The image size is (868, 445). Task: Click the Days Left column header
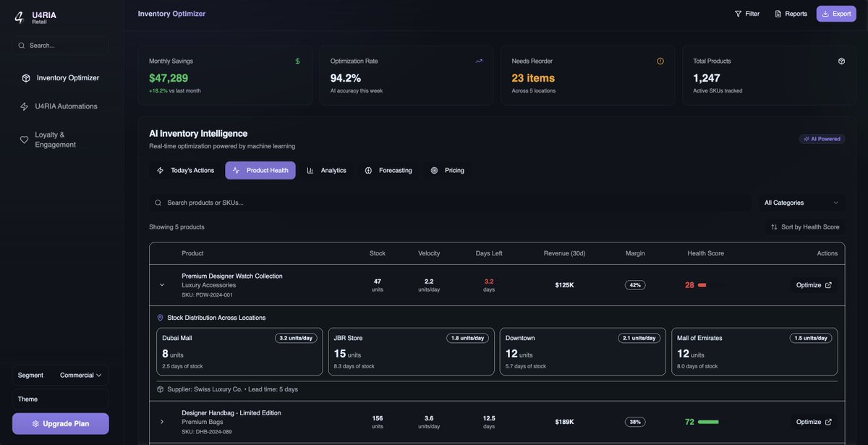coord(489,253)
